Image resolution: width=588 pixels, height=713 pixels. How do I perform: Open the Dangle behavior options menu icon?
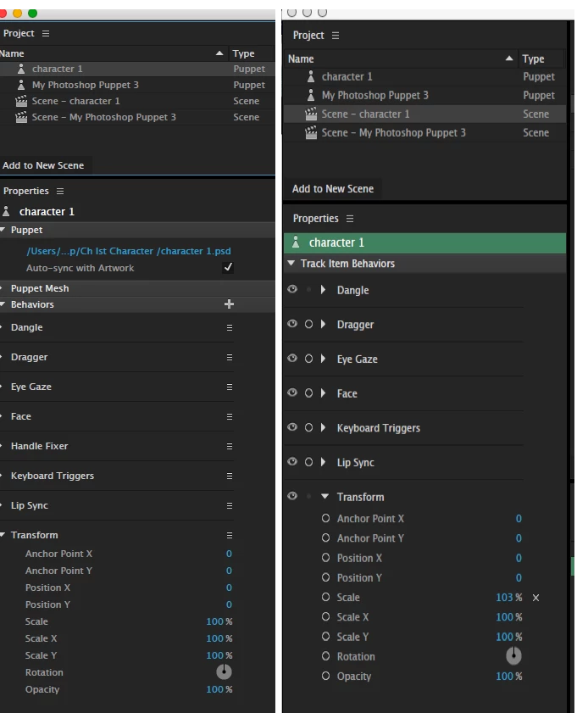tap(229, 327)
